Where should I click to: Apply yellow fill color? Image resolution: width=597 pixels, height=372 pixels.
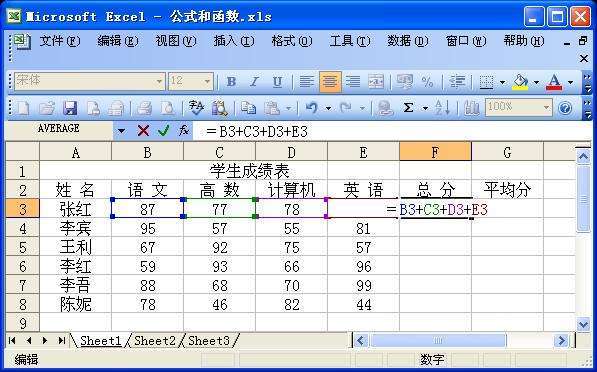click(520, 81)
